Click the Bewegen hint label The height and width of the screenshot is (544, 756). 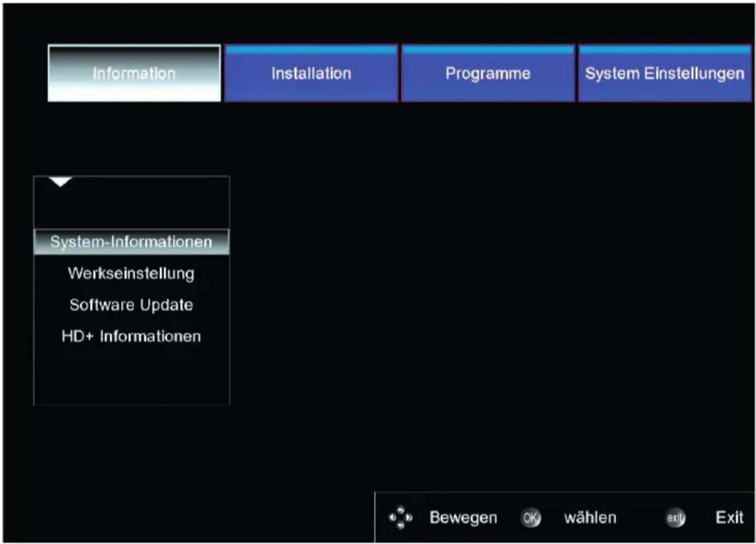(x=463, y=518)
